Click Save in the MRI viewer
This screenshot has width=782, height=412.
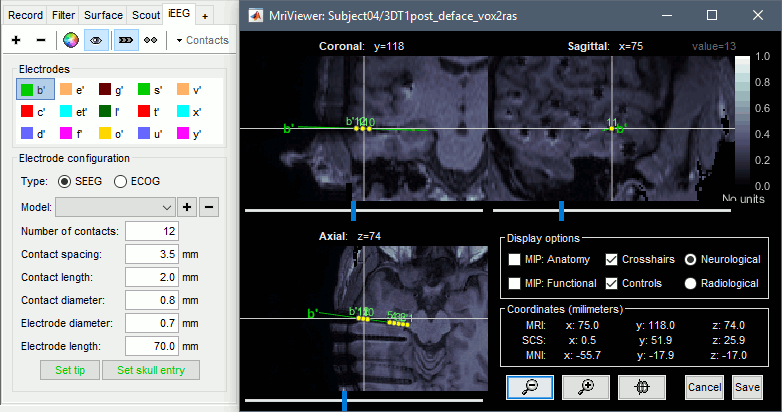745,387
